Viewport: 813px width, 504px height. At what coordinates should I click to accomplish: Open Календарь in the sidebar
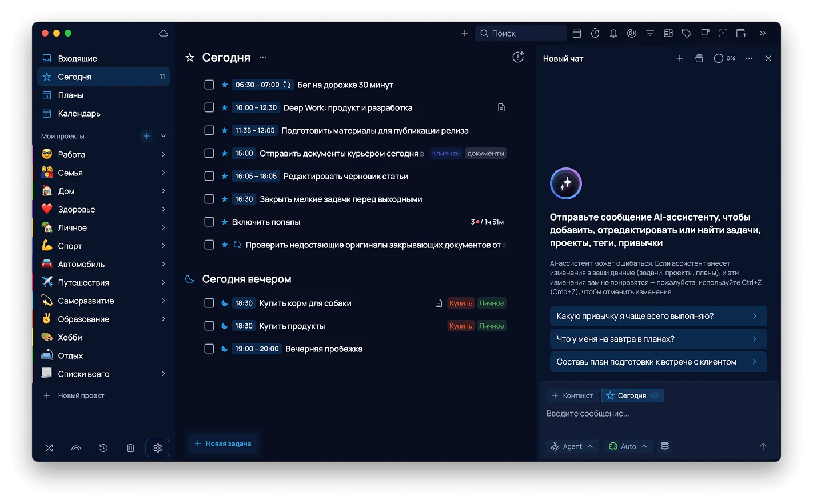103,113
